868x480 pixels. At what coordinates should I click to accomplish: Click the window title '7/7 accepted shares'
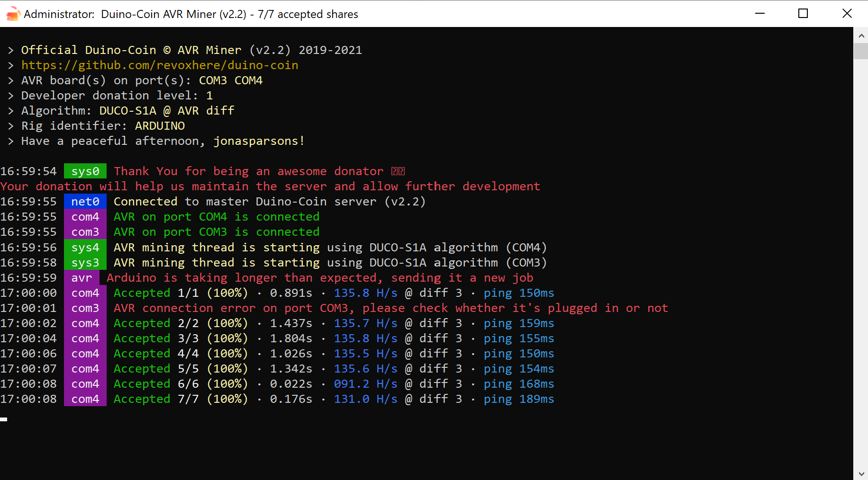pos(308,14)
